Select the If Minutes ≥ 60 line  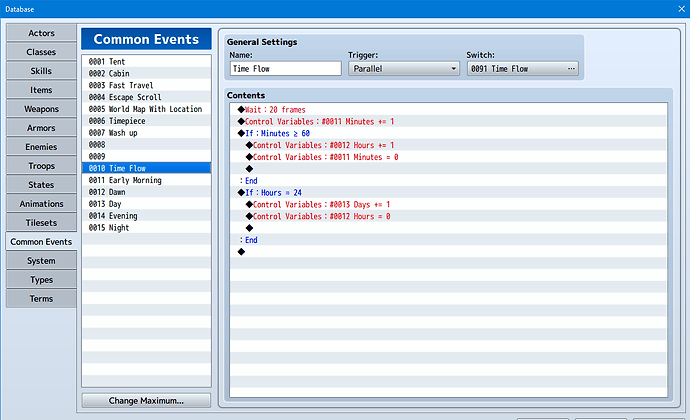point(448,133)
